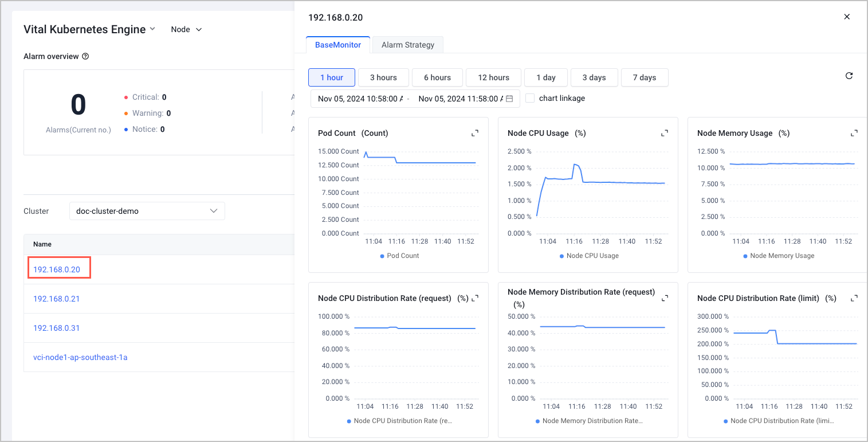The image size is (868, 442).
Task: Switch to the Alarm Strategy tab
Action: tap(408, 45)
